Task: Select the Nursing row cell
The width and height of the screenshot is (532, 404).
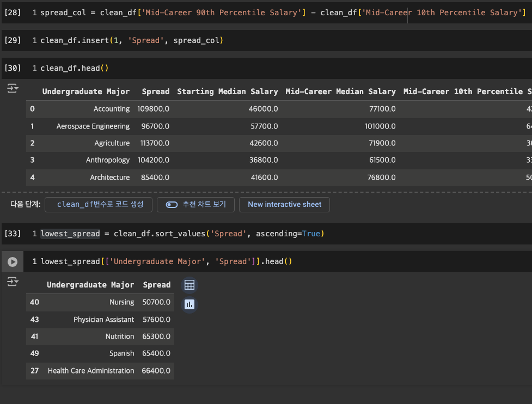Action: pyautogui.click(x=122, y=302)
